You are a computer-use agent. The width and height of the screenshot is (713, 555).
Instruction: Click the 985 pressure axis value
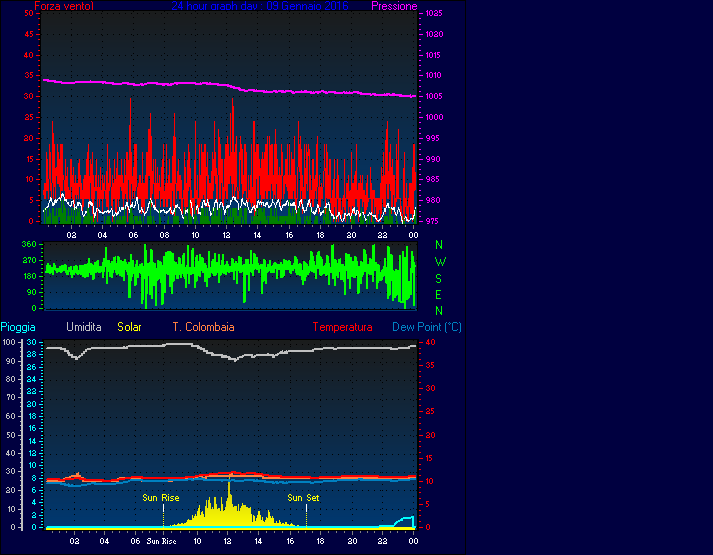click(432, 180)
